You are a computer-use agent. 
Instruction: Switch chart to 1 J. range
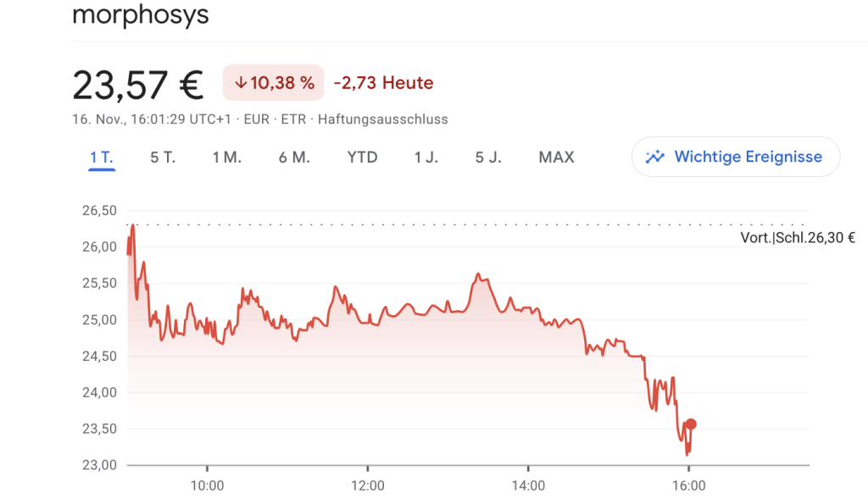(x=426, y=157)
